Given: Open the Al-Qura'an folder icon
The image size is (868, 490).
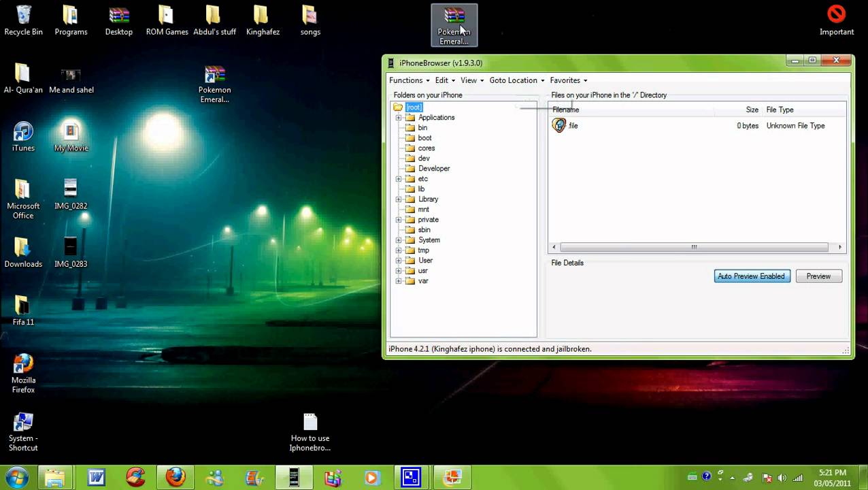Looking at the screenshot, I should pos(23,78).
